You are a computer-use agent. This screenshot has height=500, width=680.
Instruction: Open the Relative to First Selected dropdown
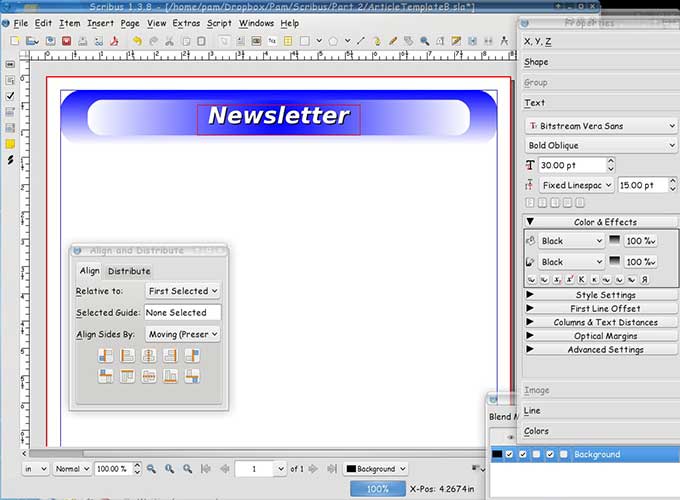tap(182, 291)
